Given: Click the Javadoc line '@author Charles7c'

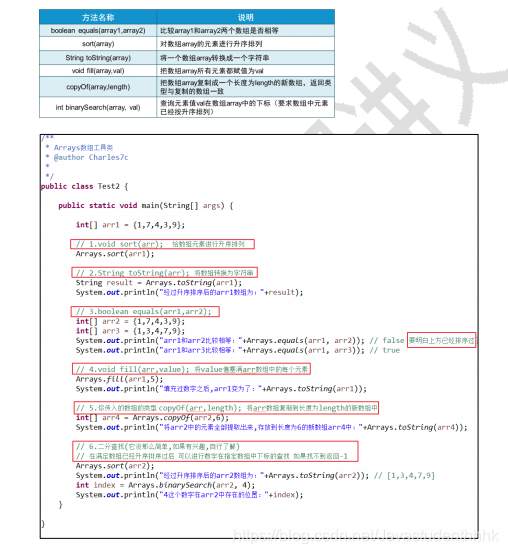Looking at the screenshot, I should (x=91, y=157).
